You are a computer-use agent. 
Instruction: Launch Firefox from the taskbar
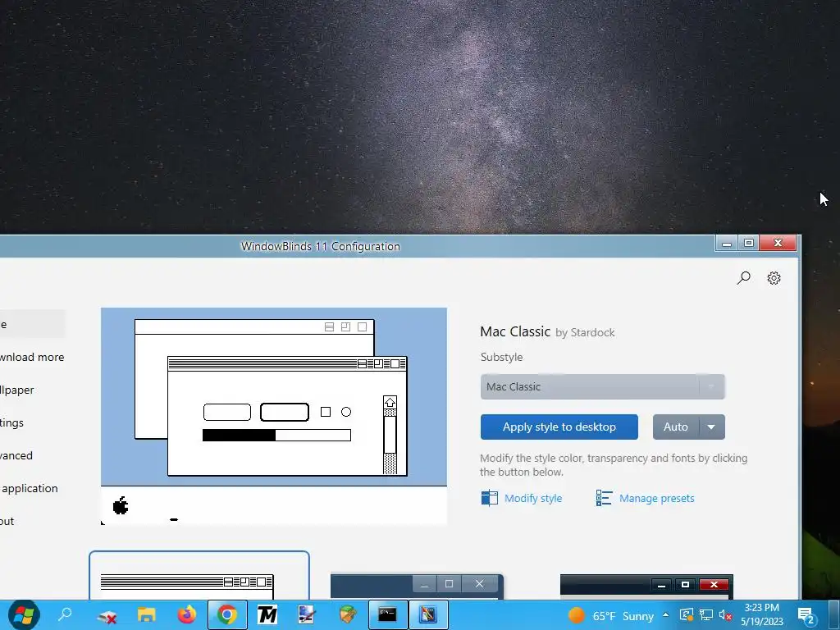click(x=186, y=614)
